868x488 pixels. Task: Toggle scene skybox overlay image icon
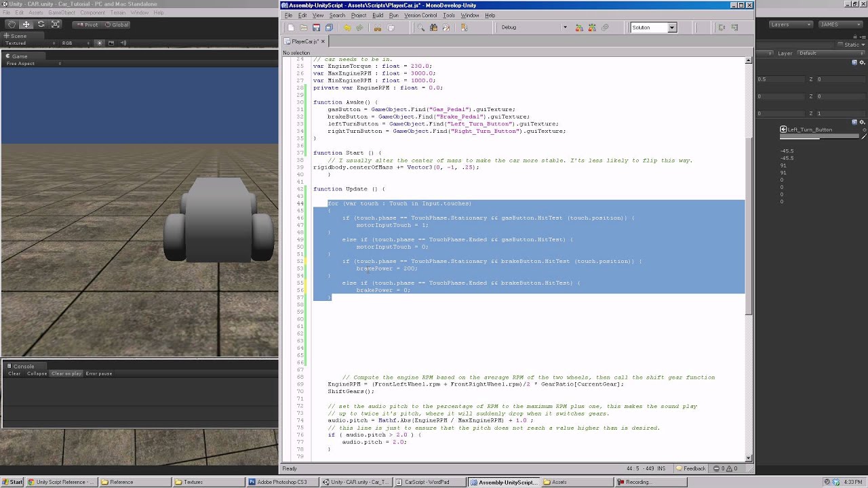click(112, 43)
